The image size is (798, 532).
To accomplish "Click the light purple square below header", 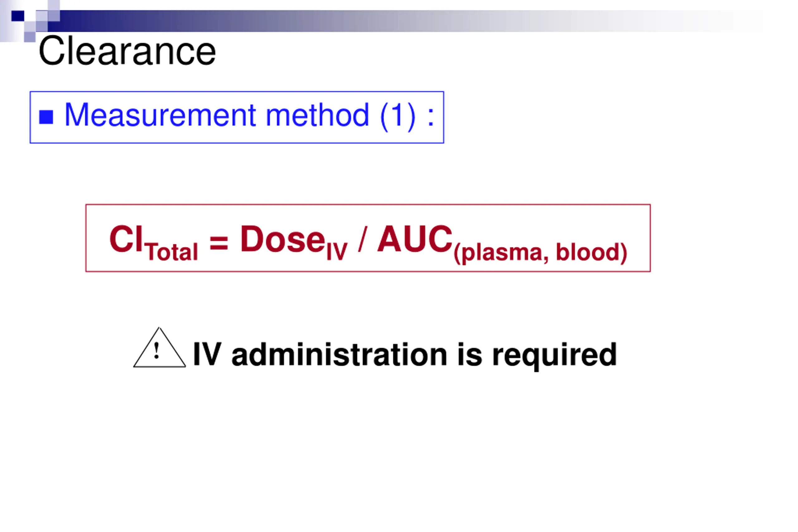I will tap(30, 37).
